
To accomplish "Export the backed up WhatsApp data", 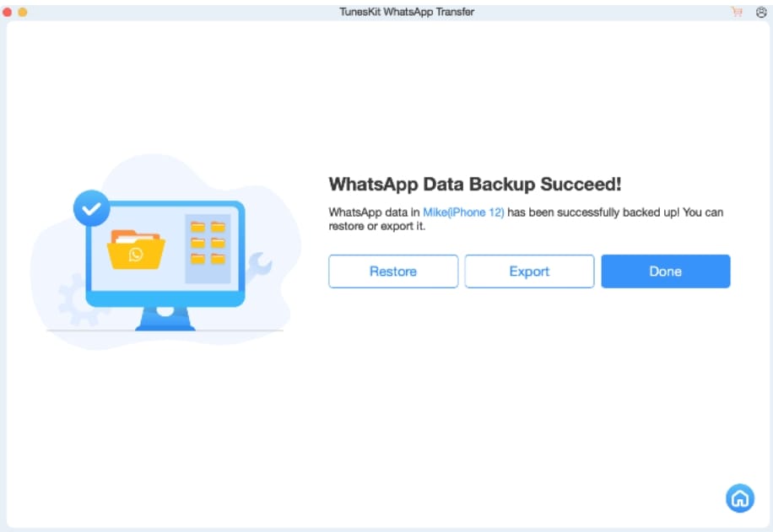I will pyautogui.click(x=529, y=271).
